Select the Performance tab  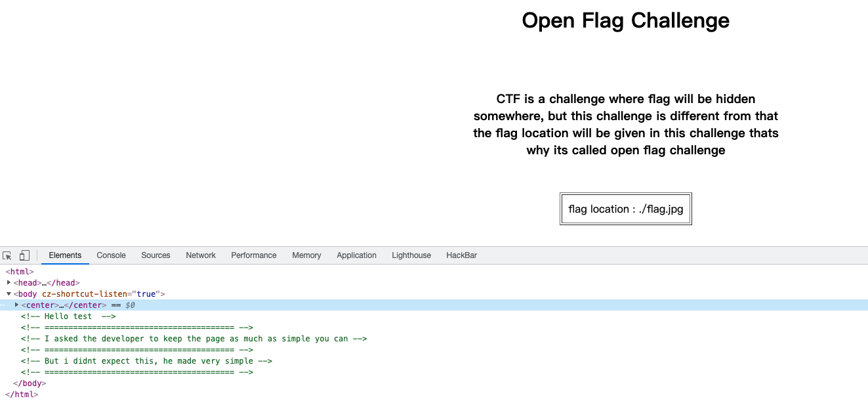[253, 255]
